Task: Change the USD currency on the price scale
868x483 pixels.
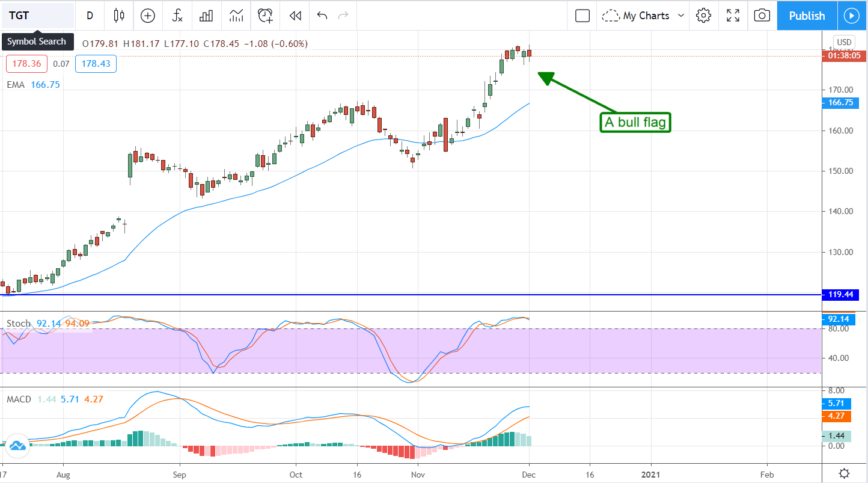Action: pyautogui.click(x=844, y=42)
